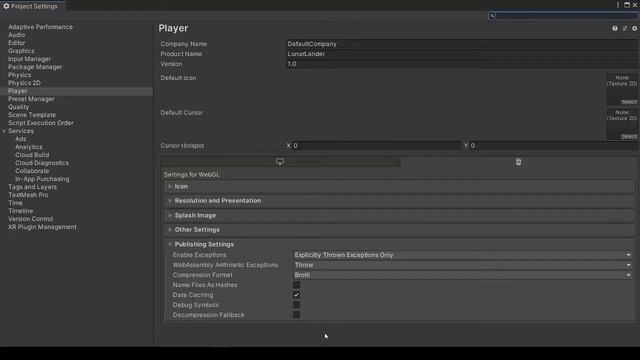Open the Time settings category
Screen dimensions: 640x360
coord(16,203)
